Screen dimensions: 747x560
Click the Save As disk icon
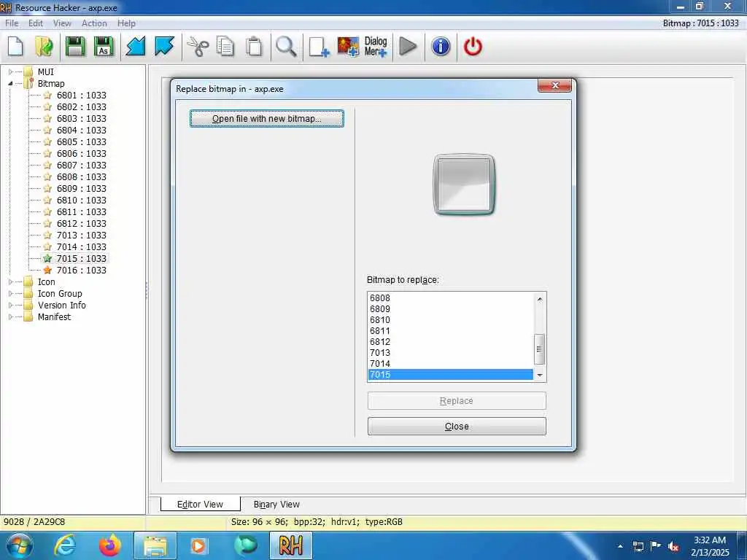[104, 47]
